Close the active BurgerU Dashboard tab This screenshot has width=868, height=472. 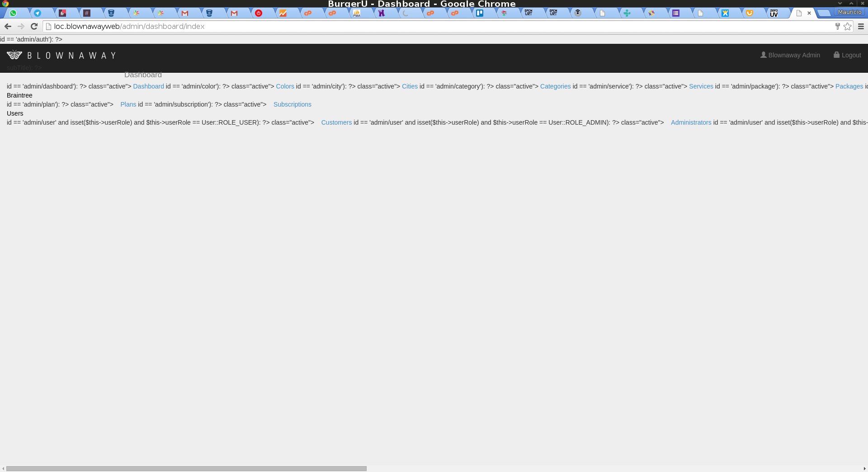pyautogui.click(x=809, y=13)
